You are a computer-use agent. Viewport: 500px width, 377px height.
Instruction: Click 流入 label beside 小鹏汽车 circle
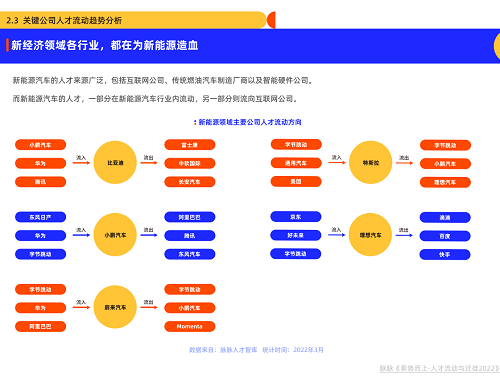[81, 230]
